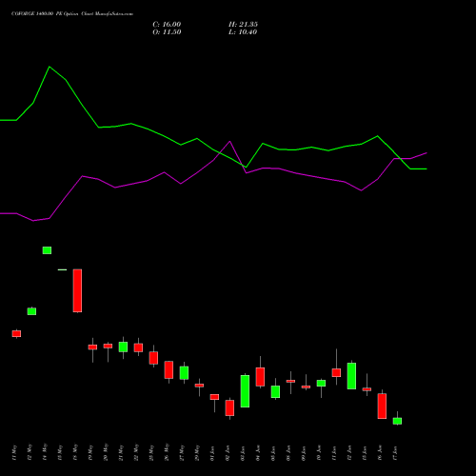Click the peak of the green indicator line

point(50,67)
